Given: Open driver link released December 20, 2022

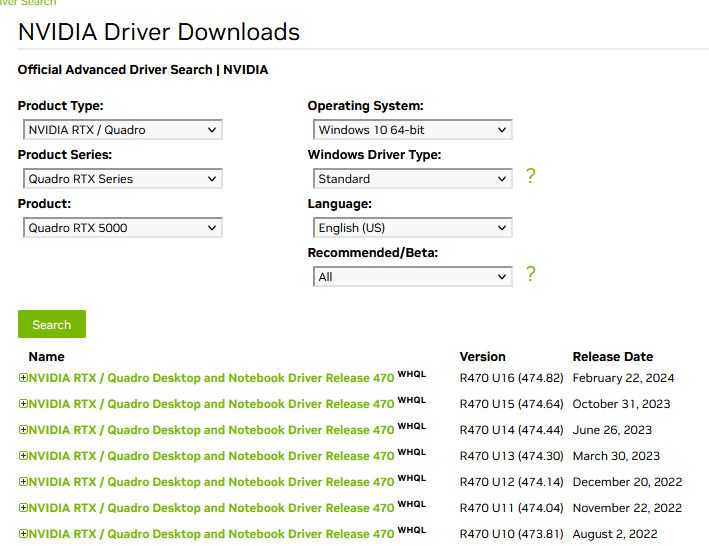Looking at the screenshot, I should 211,482.
